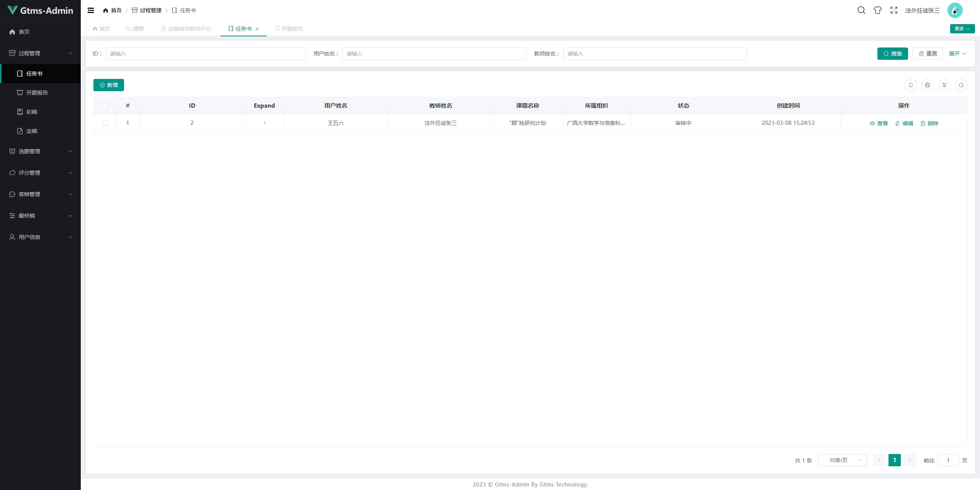Click the 重置 button

[x=928, y=54]
